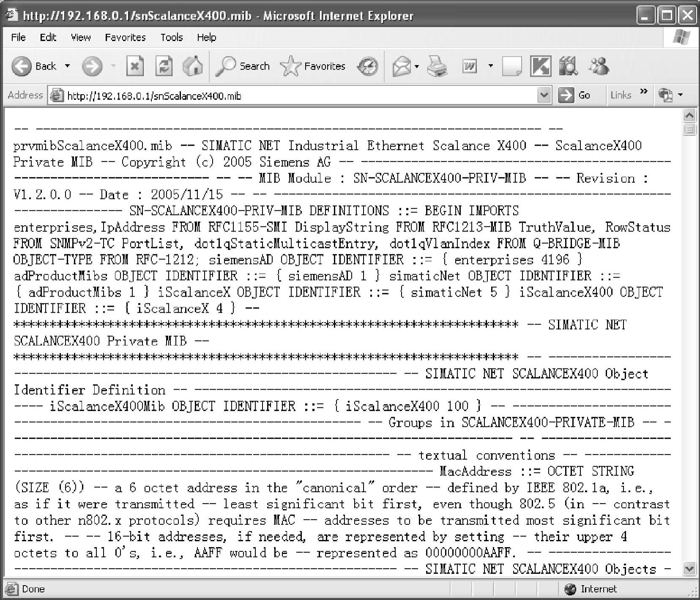Screen dimensions: 700x600
Task: Click the toolbar icon right of Links
Action: (666, 95)
